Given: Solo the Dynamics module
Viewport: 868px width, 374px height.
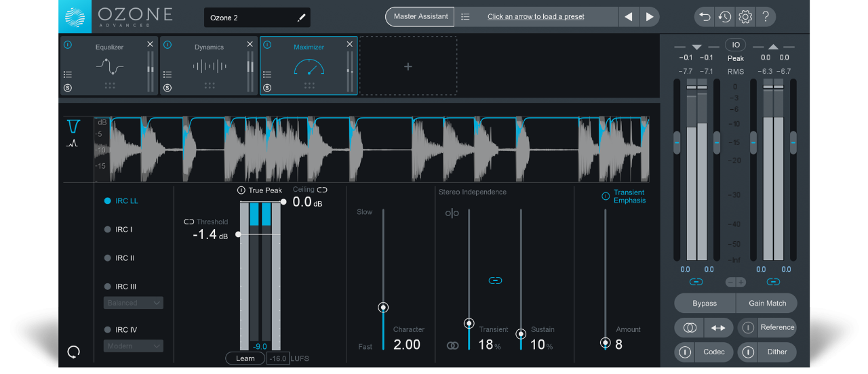Looking at the screenshot, I should pyautogui.click(x=167, y=87).
